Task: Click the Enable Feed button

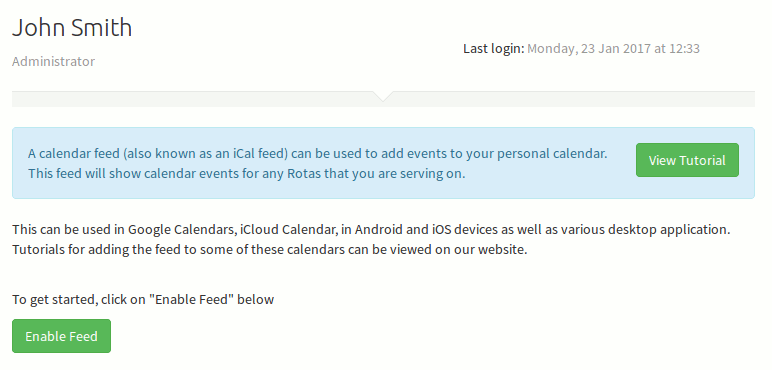Action: coord(62,336)
